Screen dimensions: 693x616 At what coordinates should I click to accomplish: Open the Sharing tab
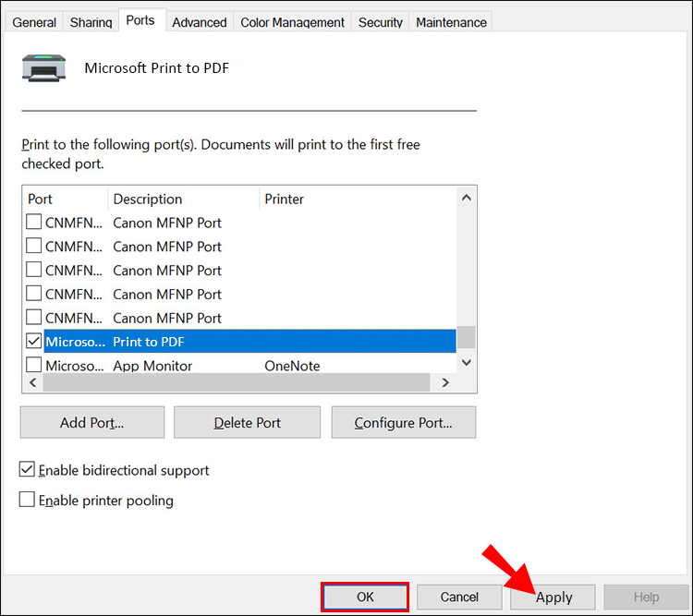(x=91, y=22)
